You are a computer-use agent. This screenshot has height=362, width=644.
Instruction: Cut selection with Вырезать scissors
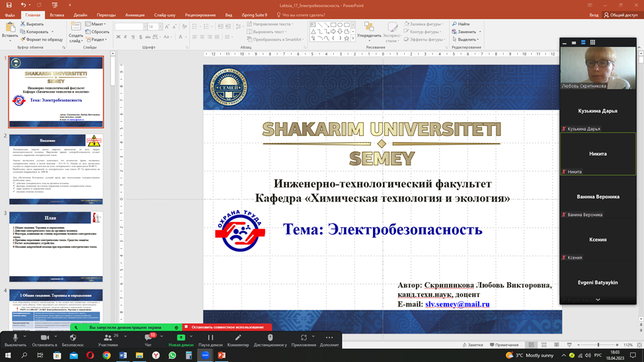[x=32, y=24]
